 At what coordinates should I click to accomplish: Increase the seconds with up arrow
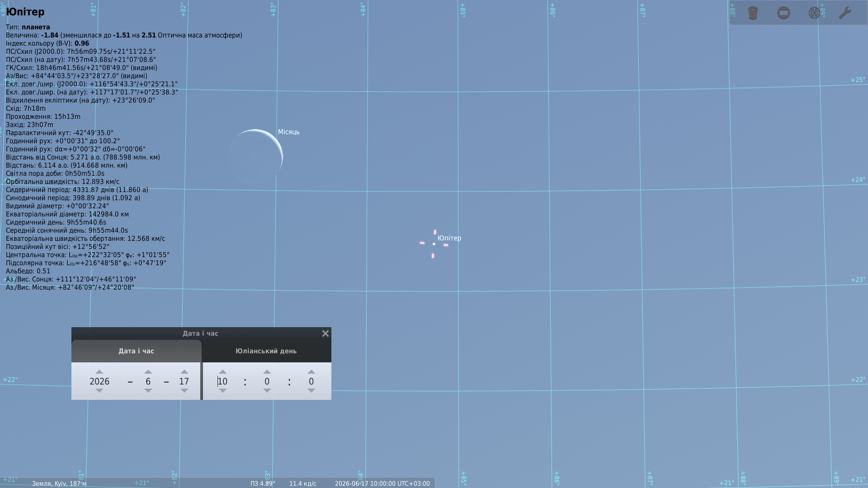[311, 371]
